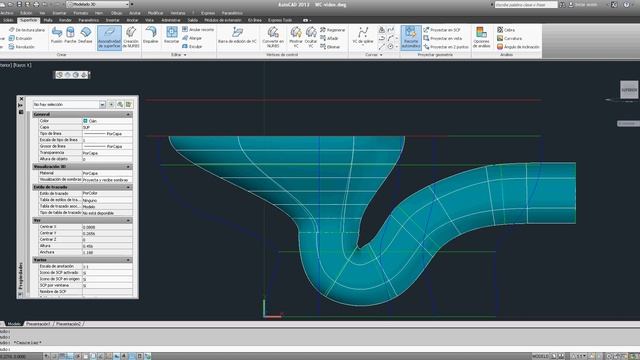The image size is (640, 360).
Task: Click the Anular recorte tool
Action: tap(198, 30)
